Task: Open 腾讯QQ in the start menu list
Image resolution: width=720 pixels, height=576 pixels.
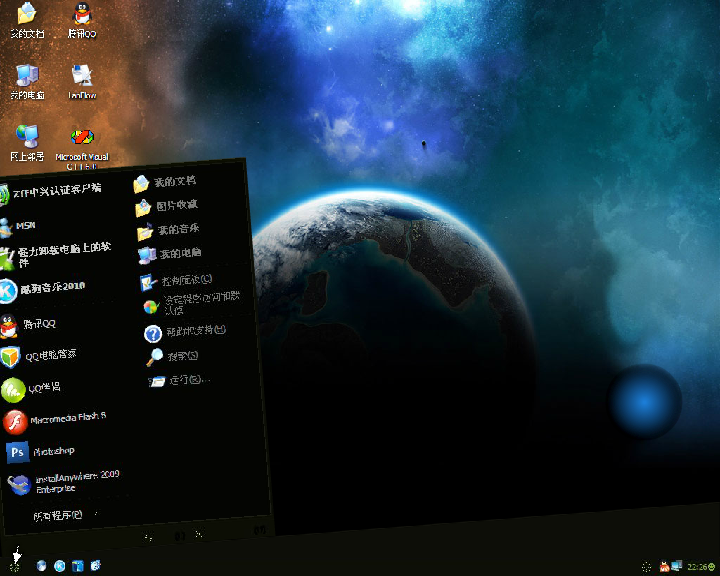Action: [28, 325]
